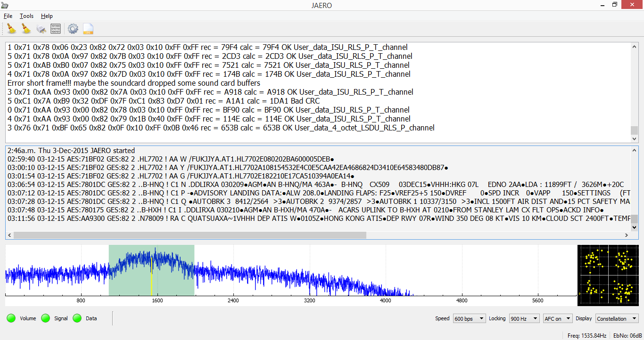The height and width of the screenshot is (340, 644).
Task: Click the 02:59:40 ACARS log entry
Action: (x=171, y=159)
